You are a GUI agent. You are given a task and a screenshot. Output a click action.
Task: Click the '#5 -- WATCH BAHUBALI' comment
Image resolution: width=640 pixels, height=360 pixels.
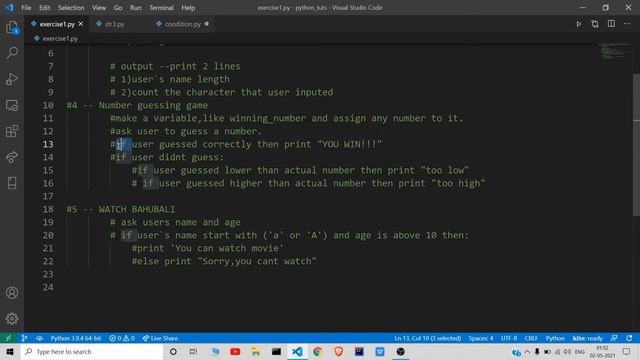click(x=121, y=209)
